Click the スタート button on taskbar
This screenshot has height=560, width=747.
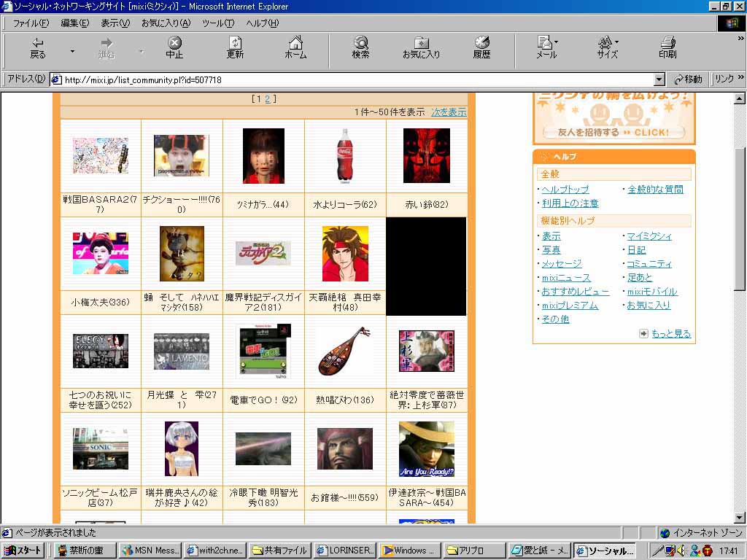pos(23,551)
